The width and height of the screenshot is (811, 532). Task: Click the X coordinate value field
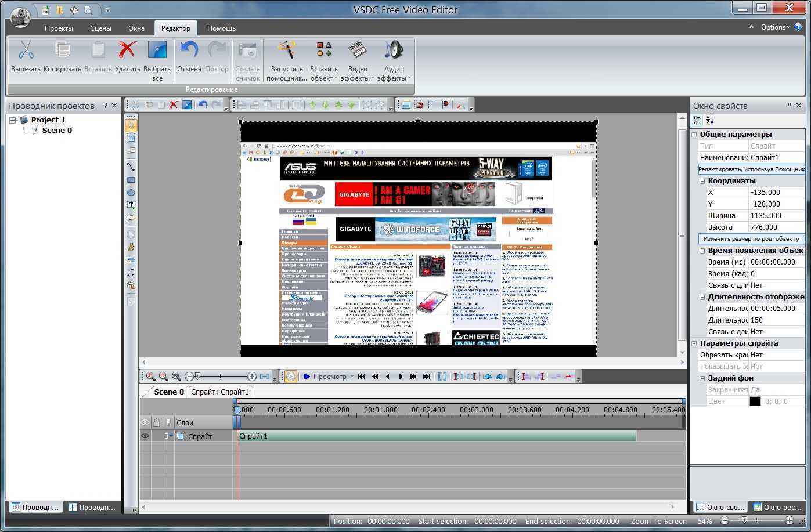click(777, 192)
